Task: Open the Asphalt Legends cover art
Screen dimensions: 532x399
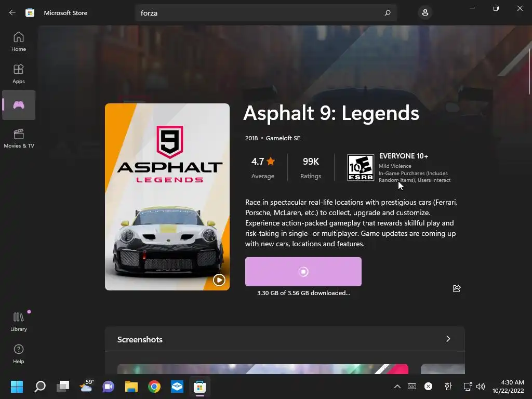Action: [167, 197]
